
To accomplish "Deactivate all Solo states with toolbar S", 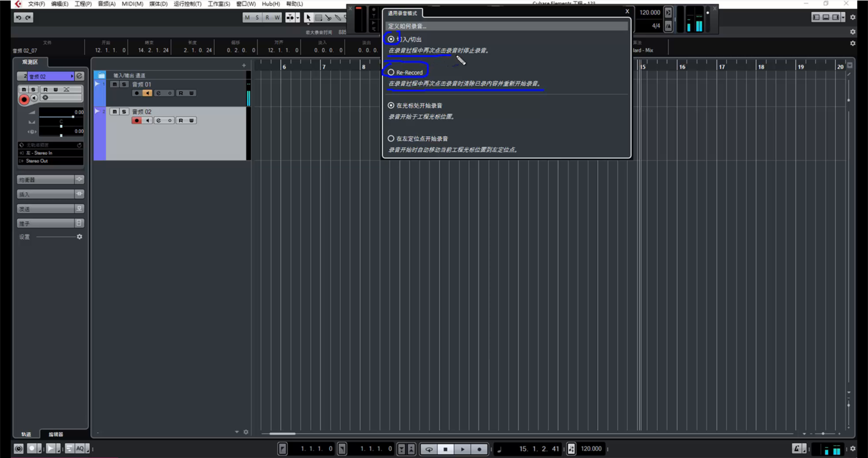I will pyautogui.click(x=257, y=18).
